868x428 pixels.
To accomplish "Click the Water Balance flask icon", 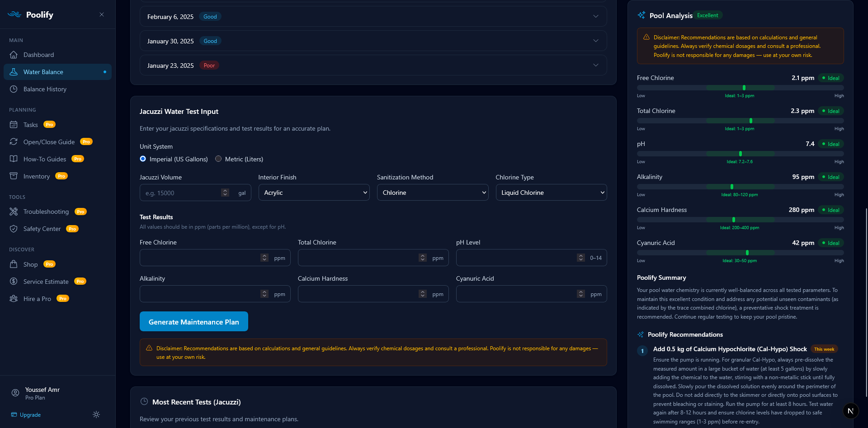I will (14, 72).
